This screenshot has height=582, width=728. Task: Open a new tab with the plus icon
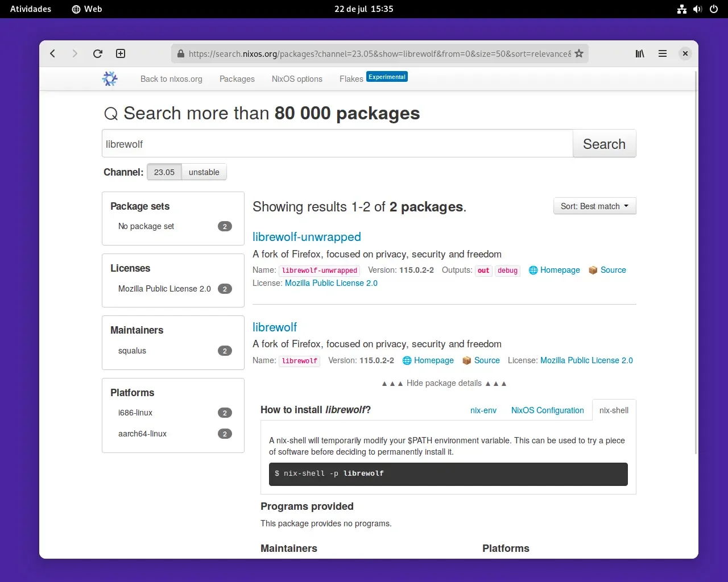click(121, 53)
